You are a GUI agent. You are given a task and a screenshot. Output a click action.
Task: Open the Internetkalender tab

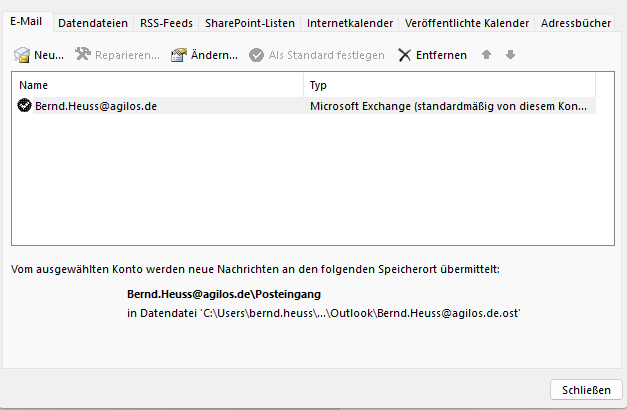[x=350, y=23]
